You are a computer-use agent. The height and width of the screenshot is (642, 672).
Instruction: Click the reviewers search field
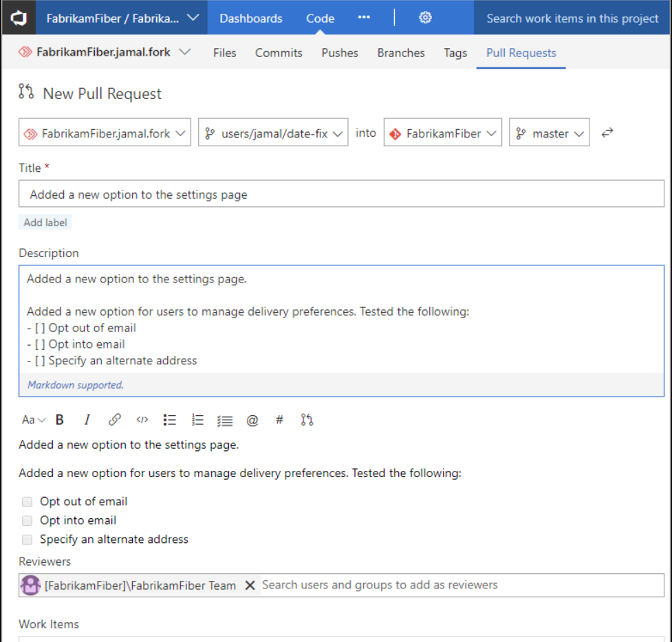[x=461, y=585]
